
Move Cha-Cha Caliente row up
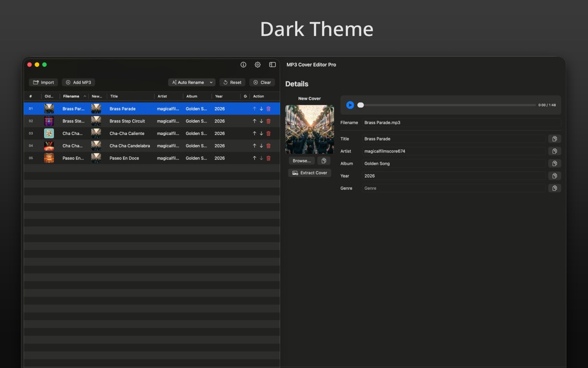(x=254, y=133)
